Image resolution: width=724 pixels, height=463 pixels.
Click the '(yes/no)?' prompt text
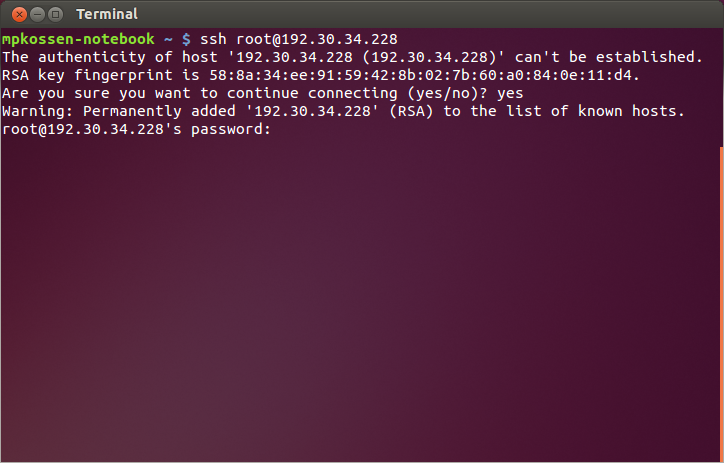447,93
